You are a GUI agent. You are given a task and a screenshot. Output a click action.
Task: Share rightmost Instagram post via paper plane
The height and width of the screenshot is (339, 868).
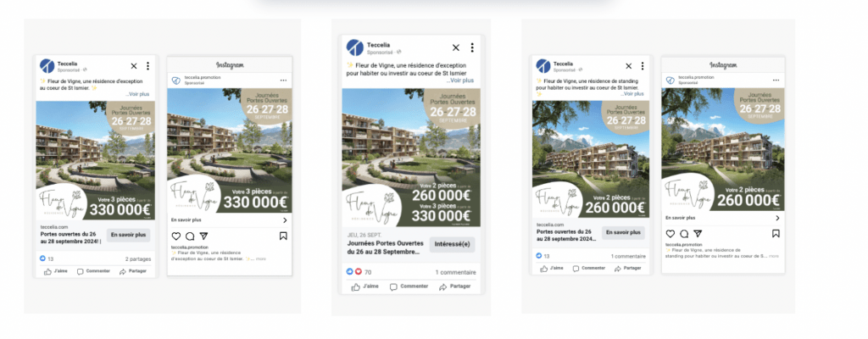(698, 234)
